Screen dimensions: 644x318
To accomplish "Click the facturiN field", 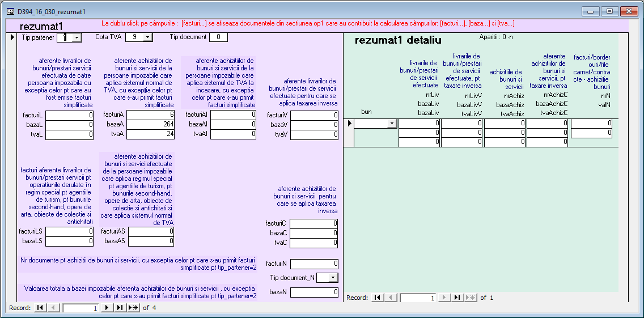I will tap(314, 264).
